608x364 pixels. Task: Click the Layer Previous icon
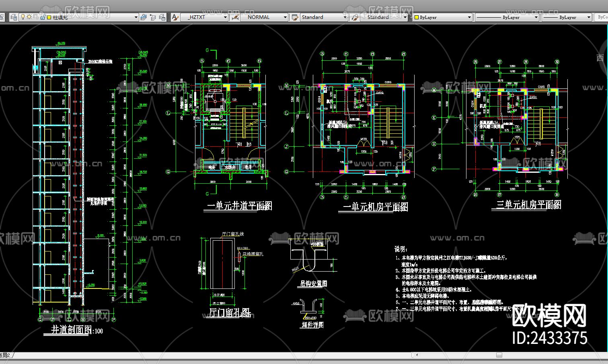point(153,17)
